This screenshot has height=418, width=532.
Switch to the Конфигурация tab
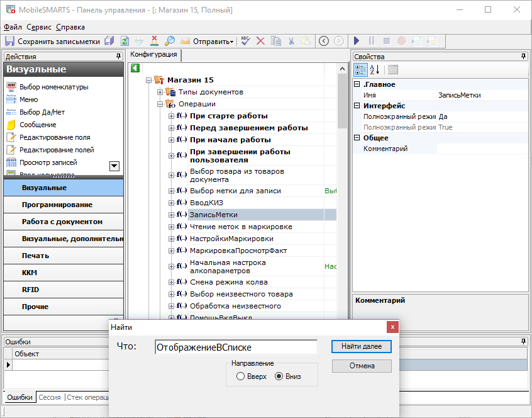tap(153, 54)
